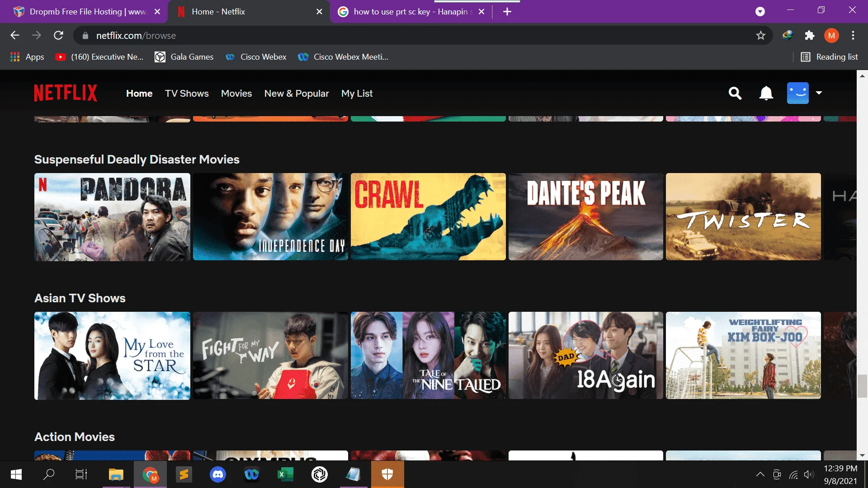Bookmark this page with the star
This screenshot has height=488, width=868.
pos(761,35)
